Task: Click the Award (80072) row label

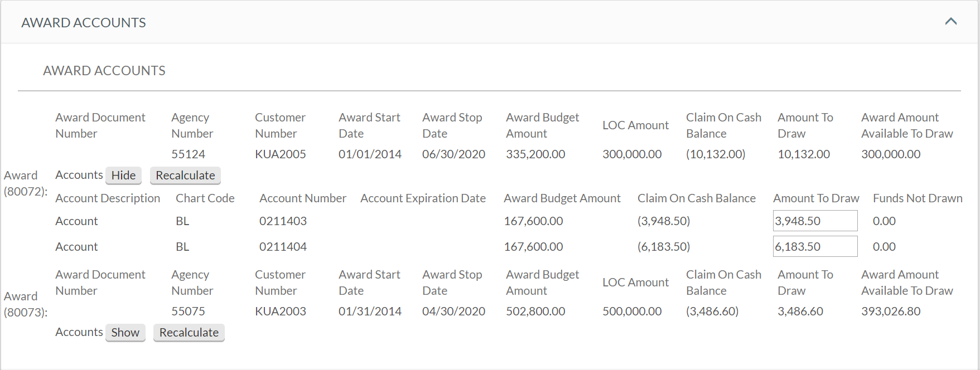Action: pyautogui.click(x=25, y=183)
